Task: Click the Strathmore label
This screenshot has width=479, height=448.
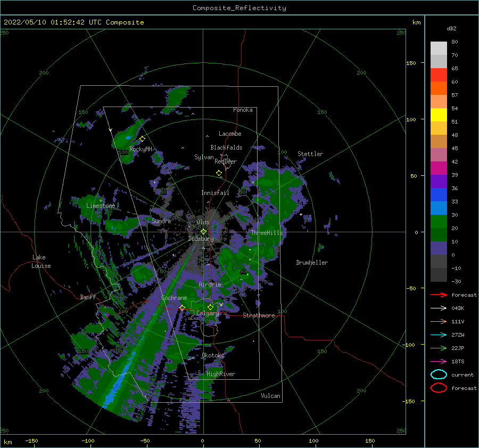Action: click(x=259, y=315)
